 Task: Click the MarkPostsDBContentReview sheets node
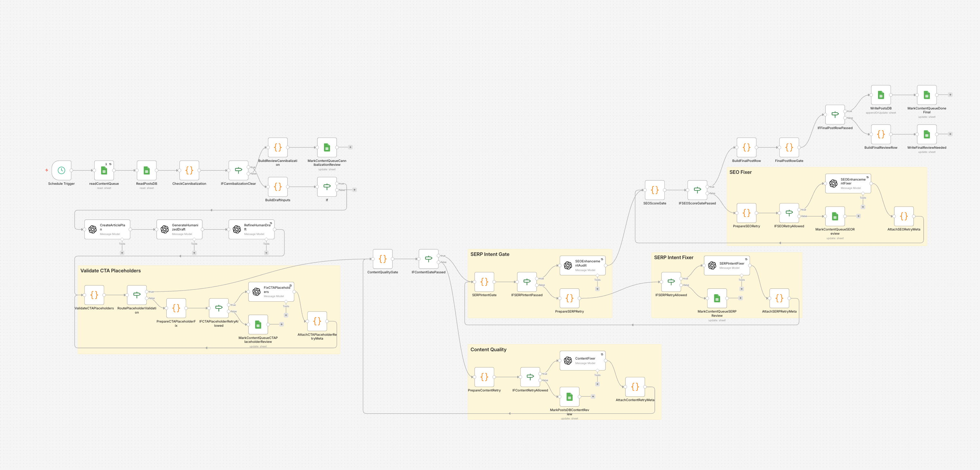569,397
